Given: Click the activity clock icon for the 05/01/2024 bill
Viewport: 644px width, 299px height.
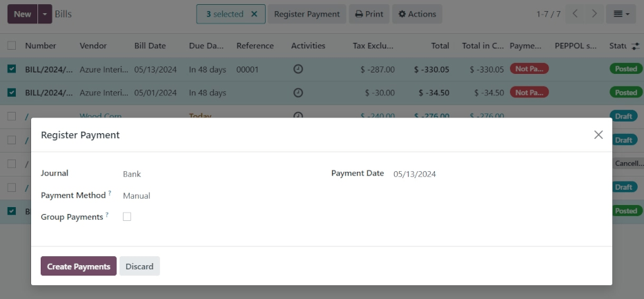Looking at the screenshot, I should 298,93.
